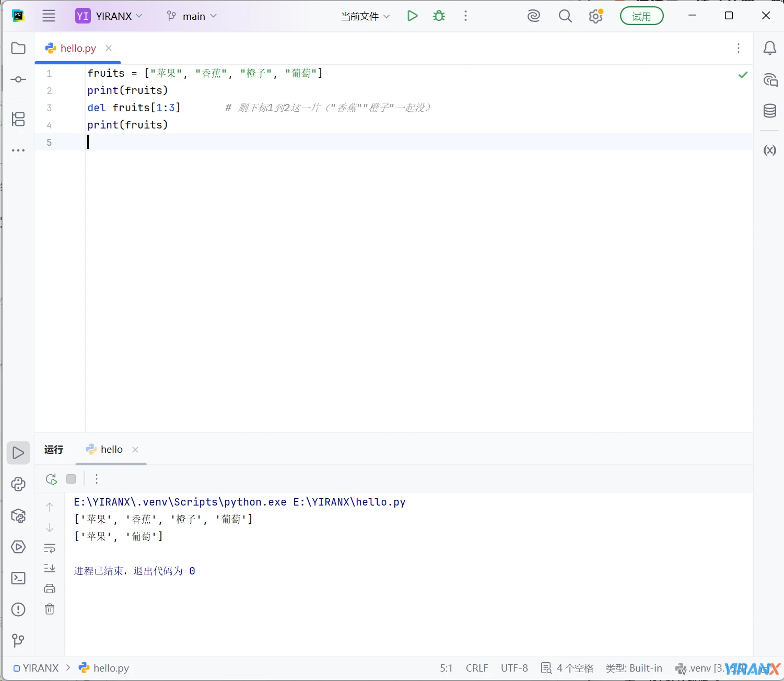Image resolution: width=784 pixels, height=681 pixels.
Task: Print console output with printer icon
Action: (50, 589)
